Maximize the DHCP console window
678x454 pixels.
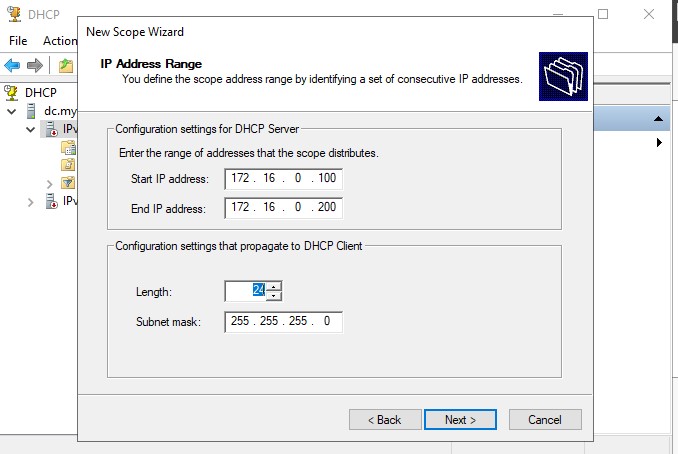click(x=603, y=14)
